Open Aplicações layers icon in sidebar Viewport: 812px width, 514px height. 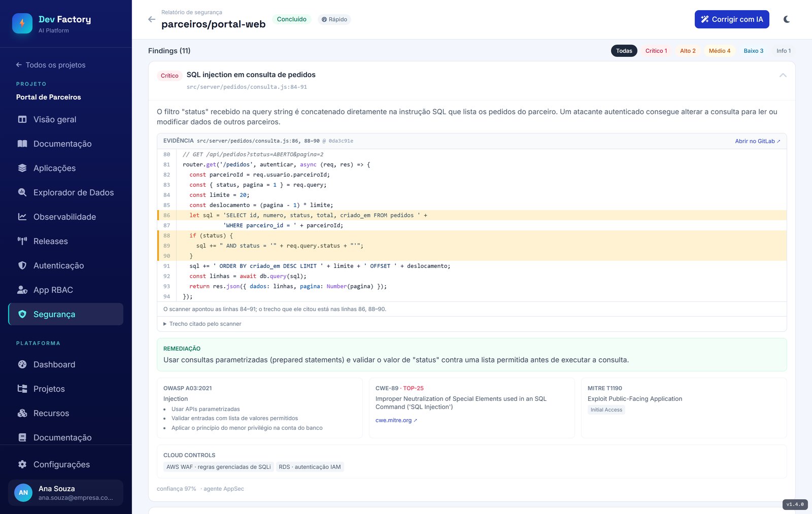coord(22,168)
